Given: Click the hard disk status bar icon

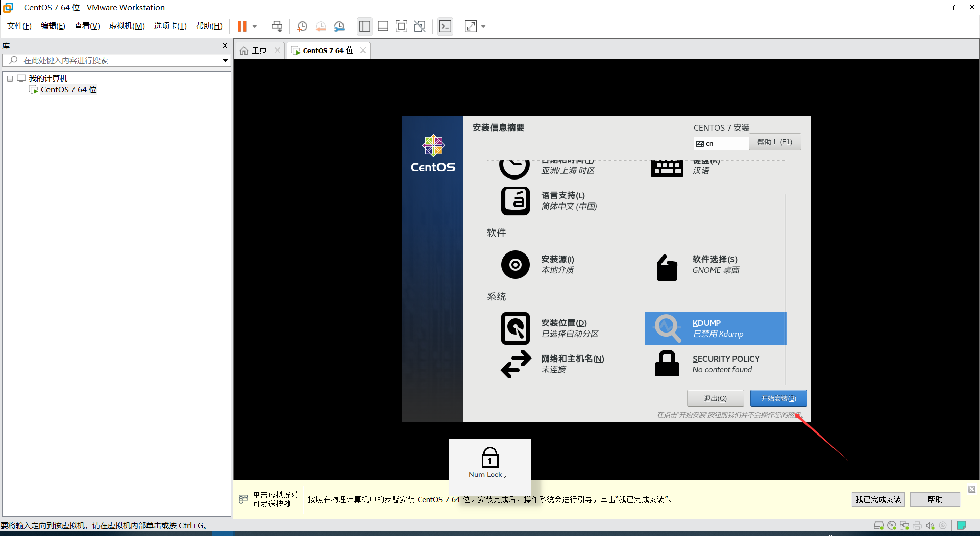Looking at the screenshot, I should 878,525.
